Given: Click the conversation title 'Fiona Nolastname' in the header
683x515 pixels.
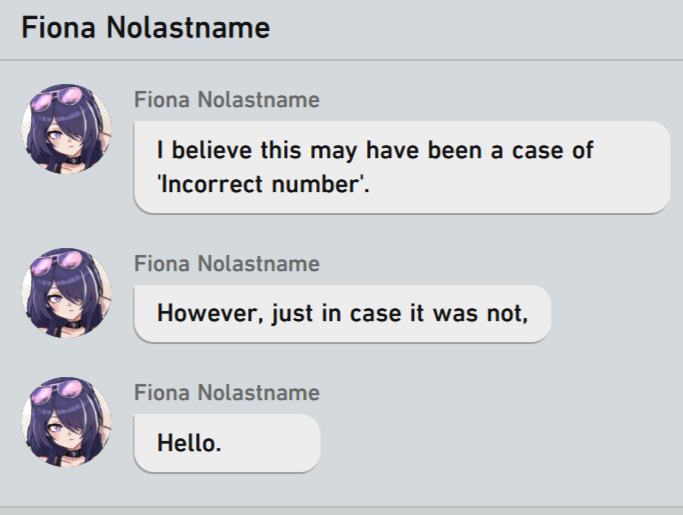Looking at the screenshot, I should click(x=145, y=28).
